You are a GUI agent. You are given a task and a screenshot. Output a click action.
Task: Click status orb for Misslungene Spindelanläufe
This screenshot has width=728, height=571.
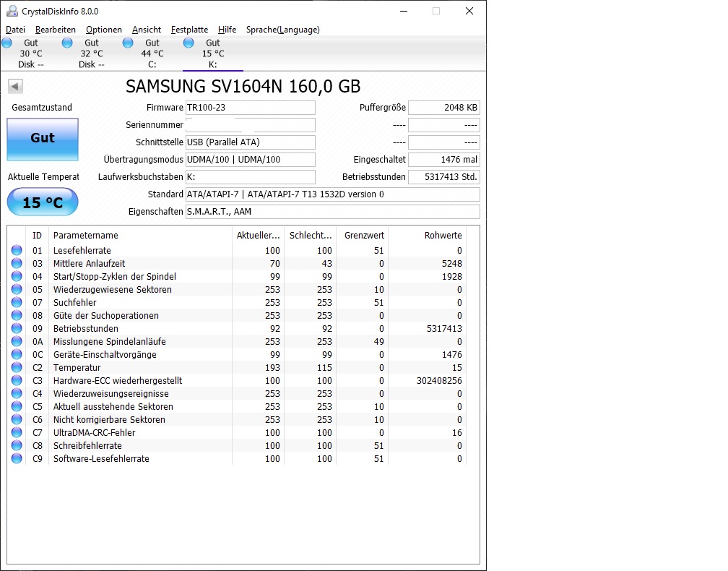pos(17,341)
